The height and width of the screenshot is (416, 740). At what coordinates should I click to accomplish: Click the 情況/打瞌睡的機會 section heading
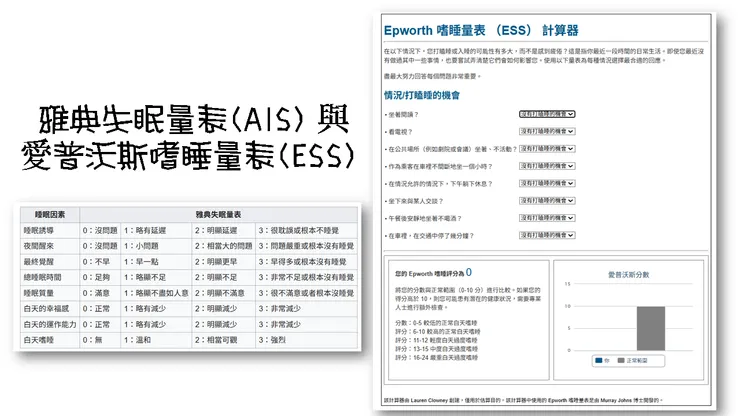tap(422, 95)
